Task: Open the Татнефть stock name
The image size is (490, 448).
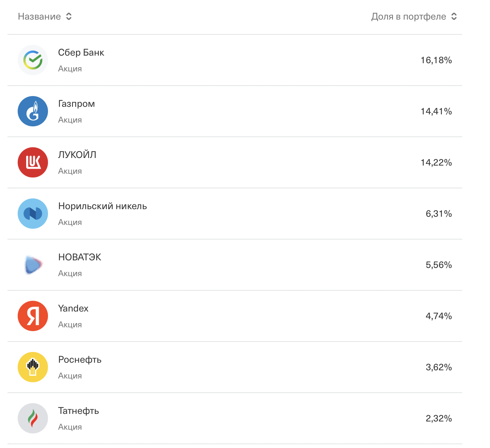Action: coord(79,411)
